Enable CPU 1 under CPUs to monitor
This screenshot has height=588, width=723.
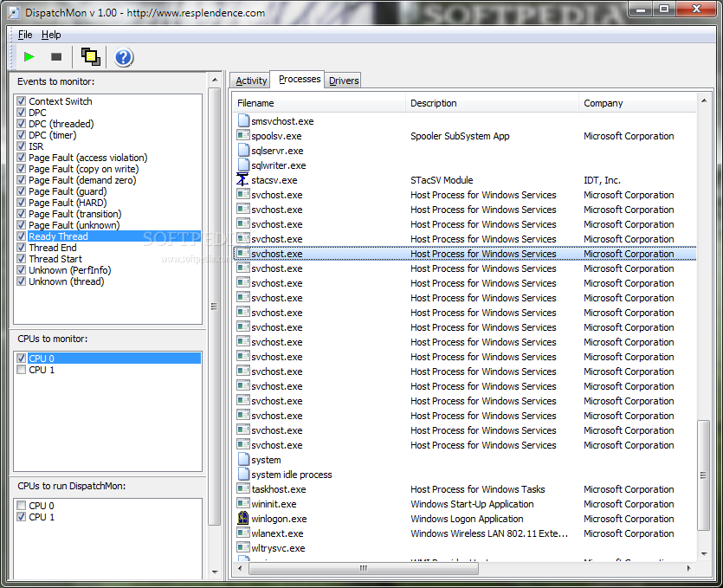(x=21, y=370)
